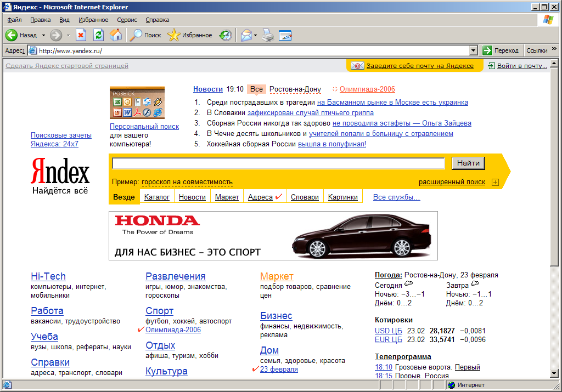
Task: Open the Справка menu
Action: click(x=158, y=20)
